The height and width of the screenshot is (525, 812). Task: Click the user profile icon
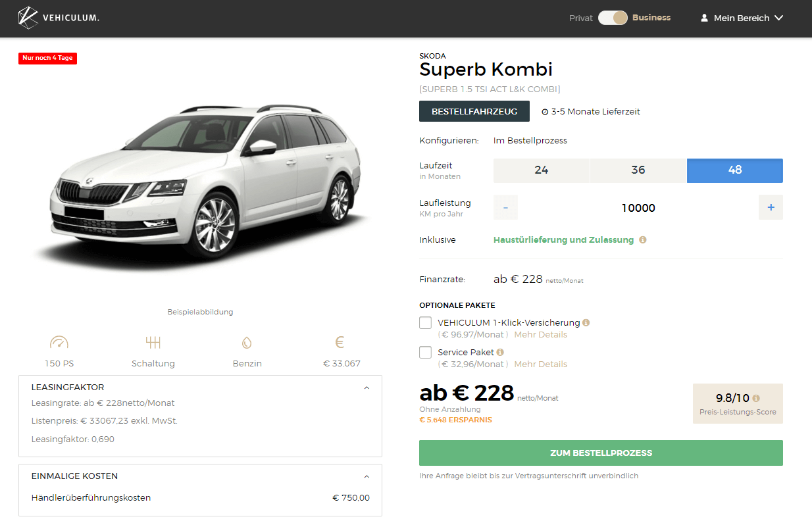704,18
